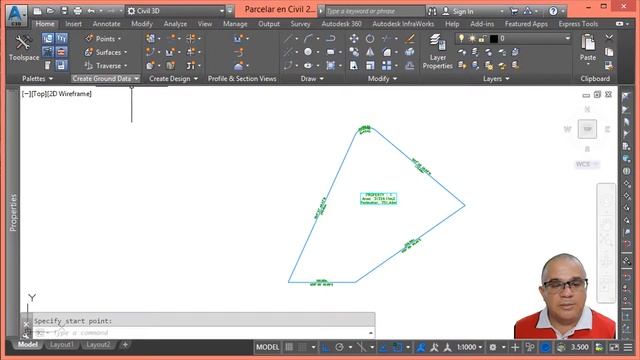The width and height of the screenshot is (640, 360).
Task: Click the Open file icon in quick access
Action: pos(50,11)
